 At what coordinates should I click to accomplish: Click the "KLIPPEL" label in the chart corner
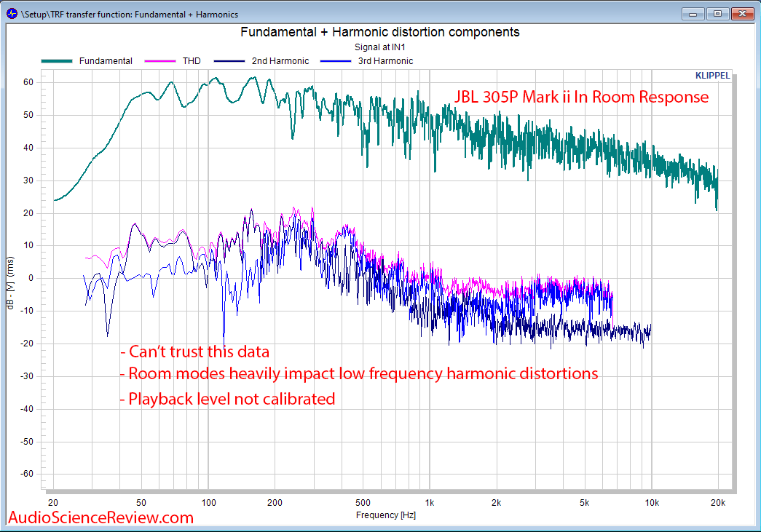pos(712,76)
